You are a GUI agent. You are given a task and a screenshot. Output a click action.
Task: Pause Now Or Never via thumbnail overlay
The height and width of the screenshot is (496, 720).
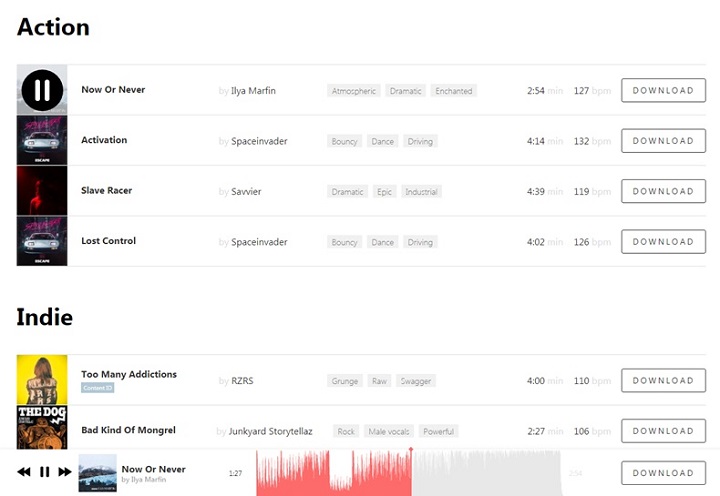tap(42, 91)
